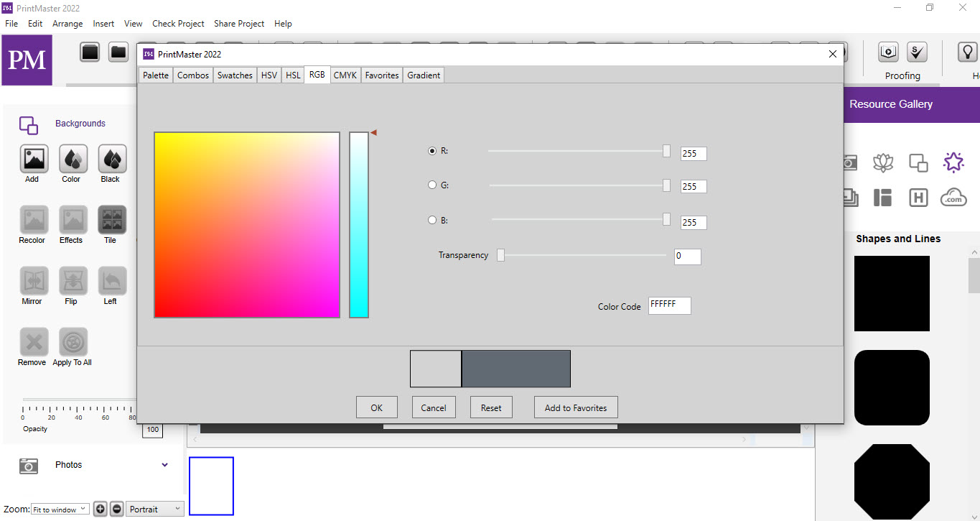Click the Add background icon

tap(34, 159)
